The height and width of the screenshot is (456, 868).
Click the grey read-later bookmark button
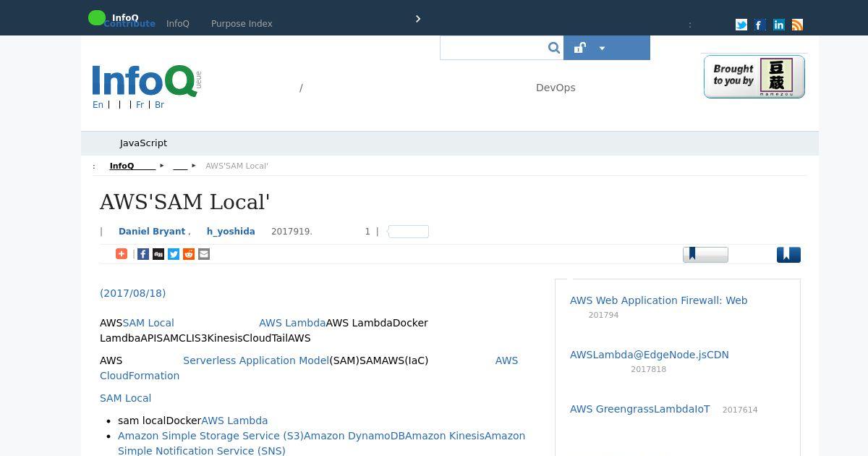(705, 254)
